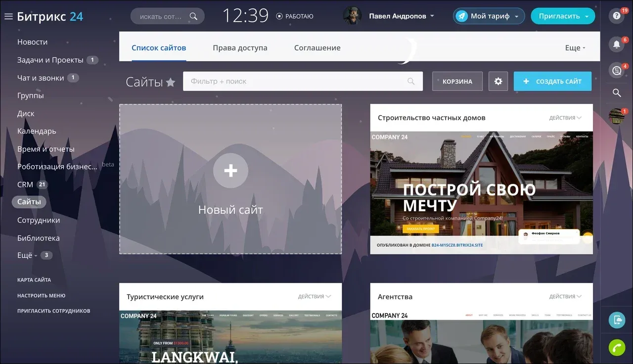Select Сайты in left menu
The height and width of the screenshot is (364, 633).
(29, 202)
